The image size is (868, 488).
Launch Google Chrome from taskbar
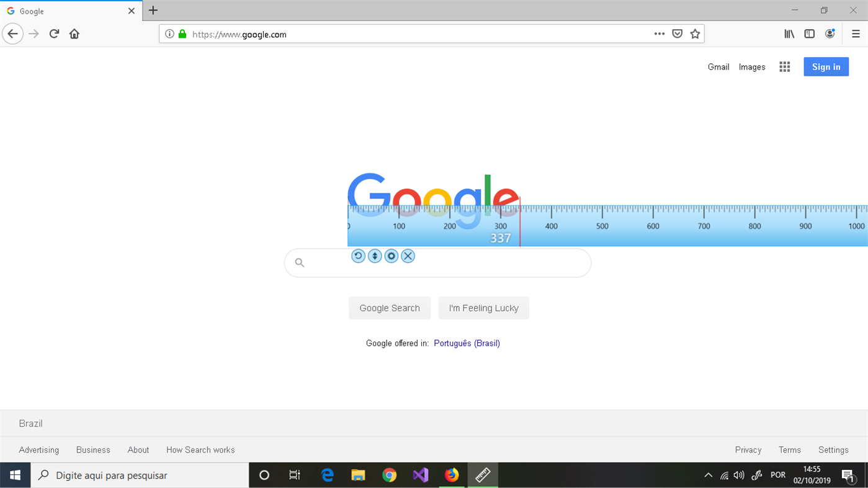point(389,476)
